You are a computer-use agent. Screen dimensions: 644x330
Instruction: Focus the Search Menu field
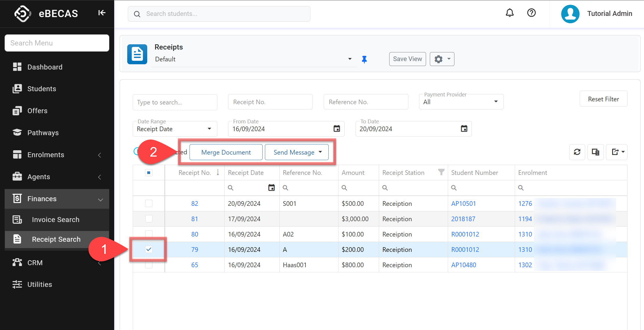click(x=57, y=43)
